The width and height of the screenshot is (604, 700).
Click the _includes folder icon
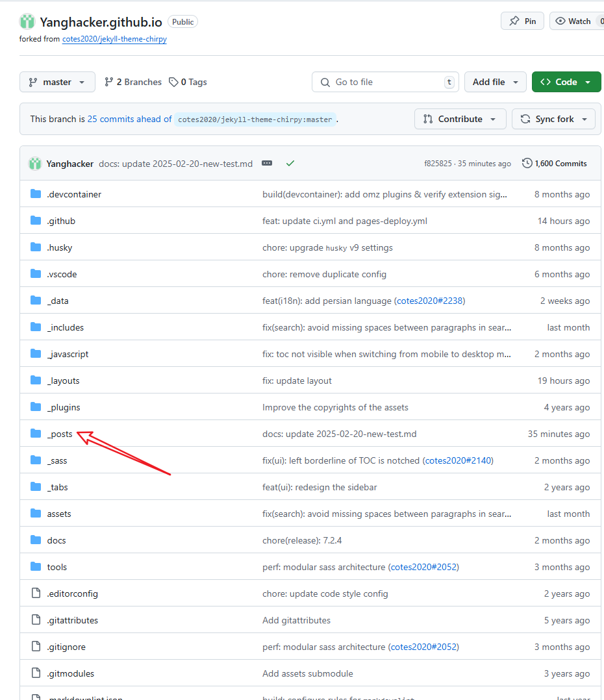tap(36, 327)
